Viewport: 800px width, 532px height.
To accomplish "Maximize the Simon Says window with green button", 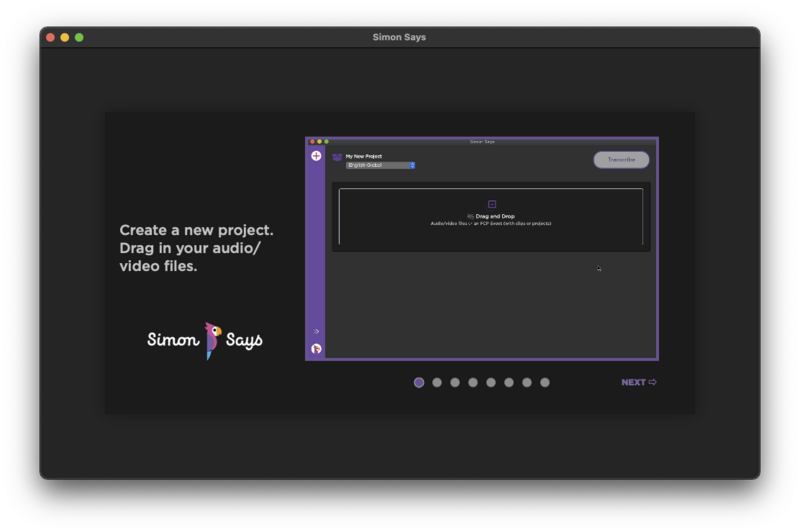I will click(79, 37).
